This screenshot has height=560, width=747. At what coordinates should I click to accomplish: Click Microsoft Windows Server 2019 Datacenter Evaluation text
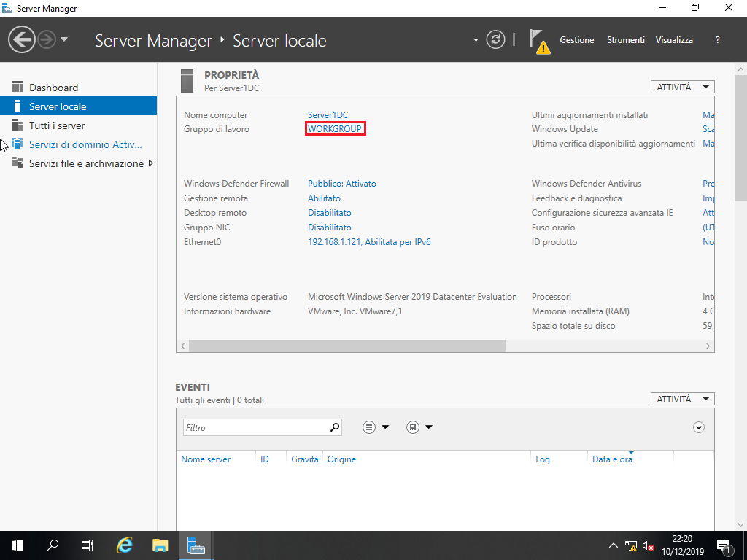412,297
